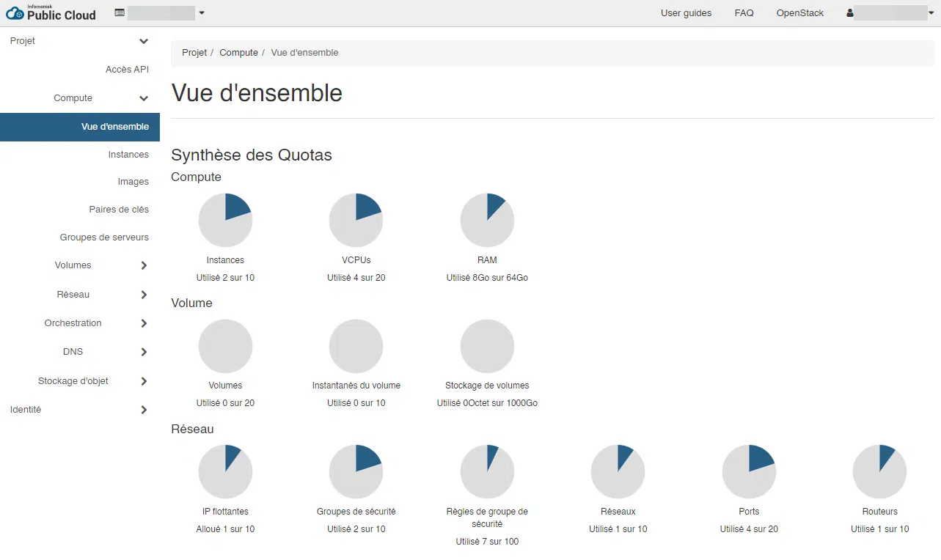Open Paires de clés page
Image resolution: width=941 pixels, height=560 pixels.
pos(119,210)
